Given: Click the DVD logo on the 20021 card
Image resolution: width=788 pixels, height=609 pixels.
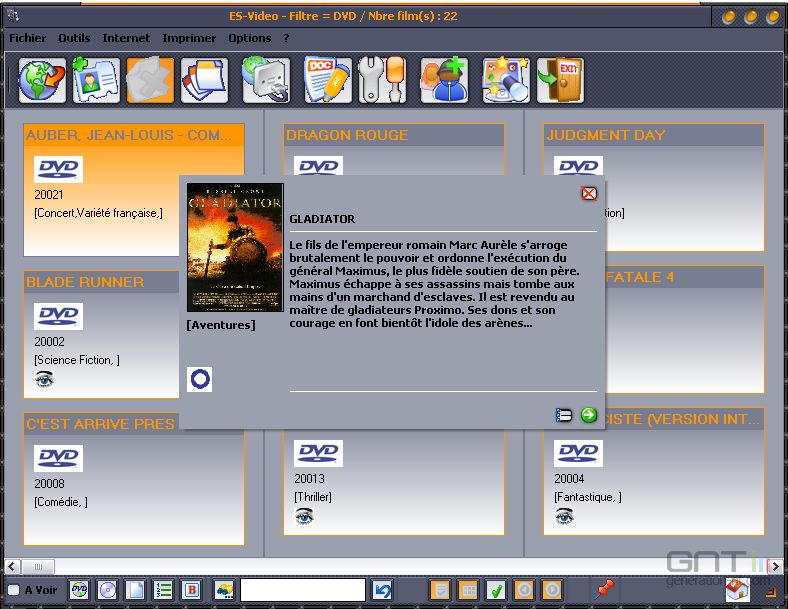Looking at the screenshot, I should tap(58, 169).
